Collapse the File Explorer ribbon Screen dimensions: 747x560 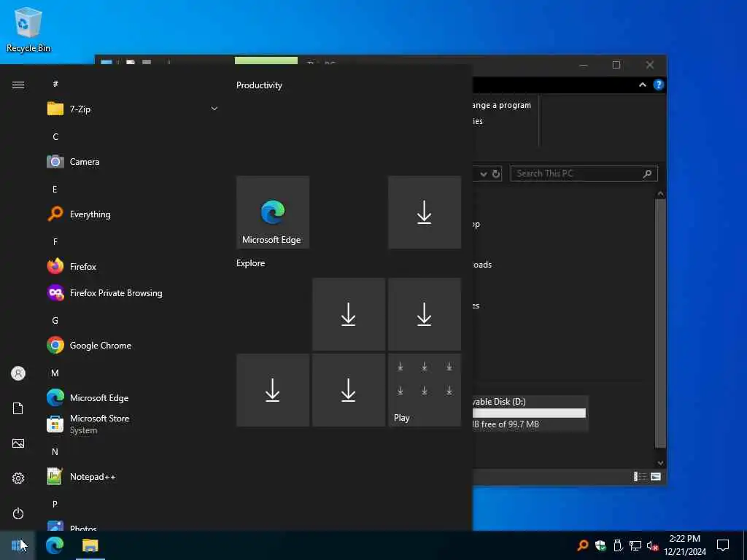click(642, 85)
